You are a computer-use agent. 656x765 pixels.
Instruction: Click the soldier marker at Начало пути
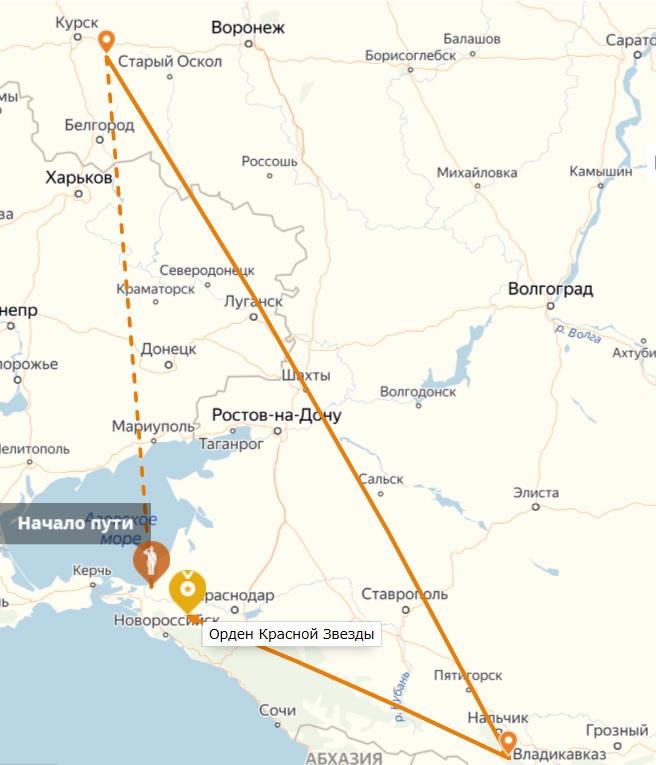(151, 563)
